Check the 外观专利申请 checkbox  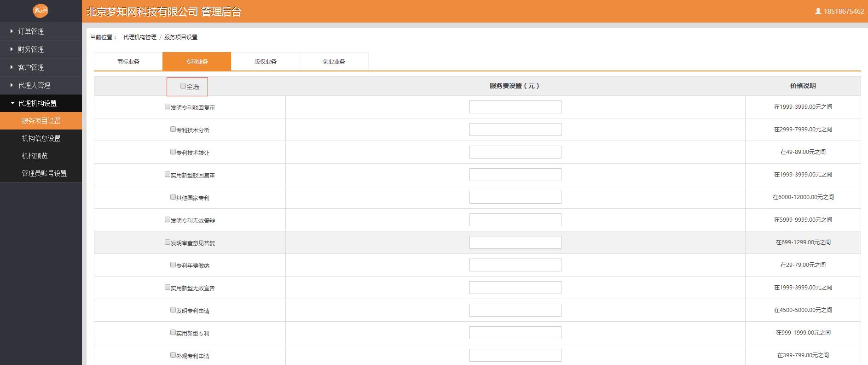click(173, 355)
